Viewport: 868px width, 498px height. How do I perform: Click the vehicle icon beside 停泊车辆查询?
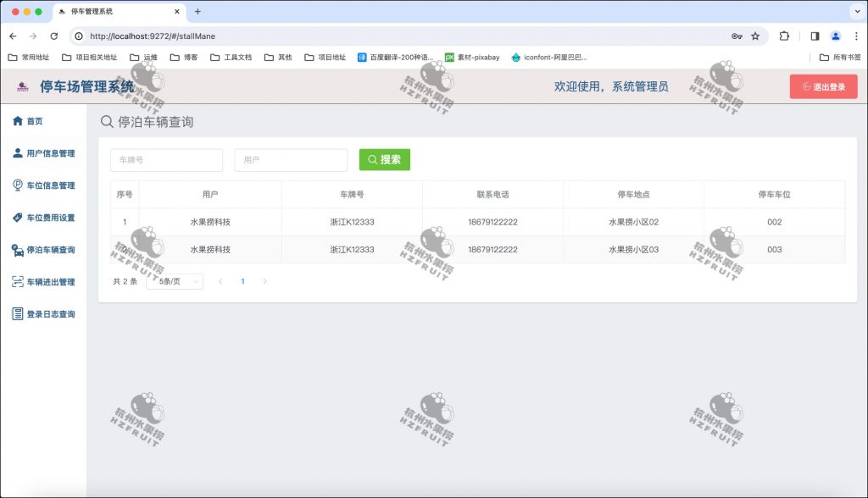coord(18,249)
